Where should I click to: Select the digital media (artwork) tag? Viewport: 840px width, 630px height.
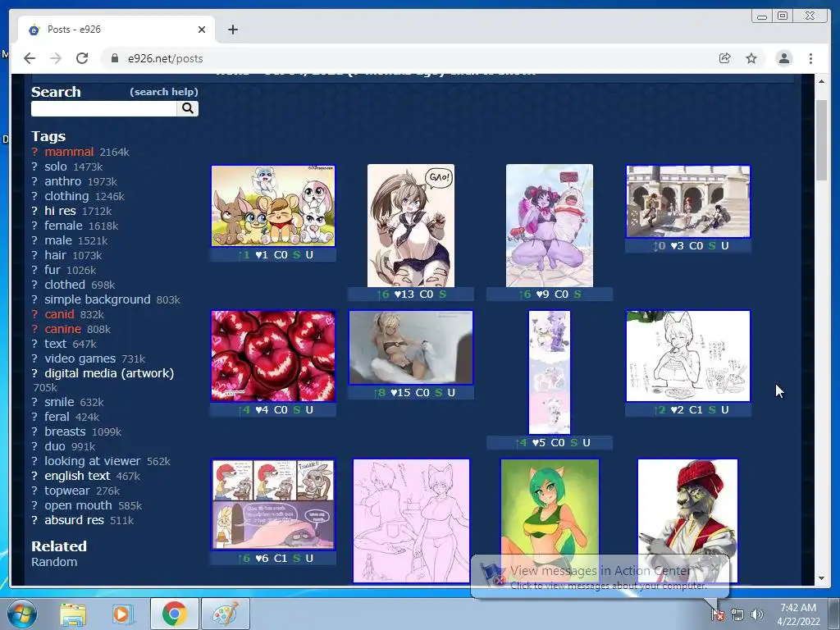[x=109, y=373]
